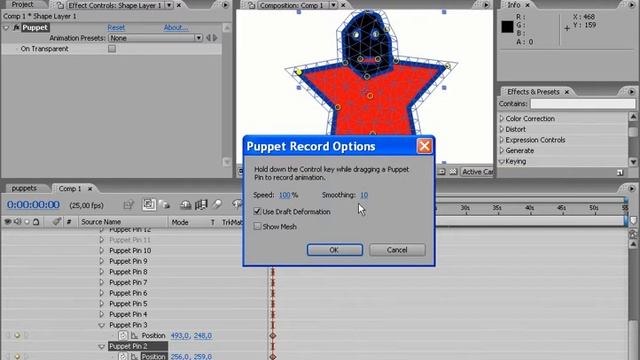Open Effect Controls panel flyout menu arrow
640x360 pixels.
click(226, 5)
